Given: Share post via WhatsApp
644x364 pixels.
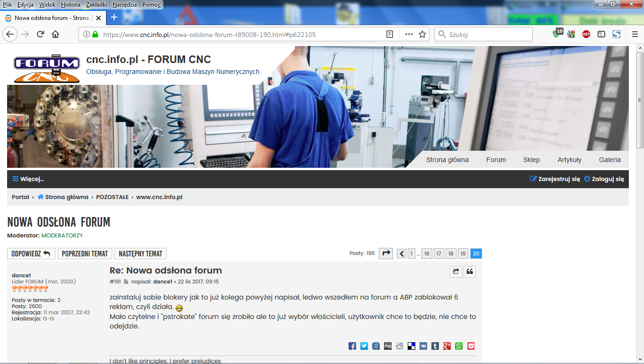Looking at the screenshot, I should pyautogui.click(x=459, y=346).
